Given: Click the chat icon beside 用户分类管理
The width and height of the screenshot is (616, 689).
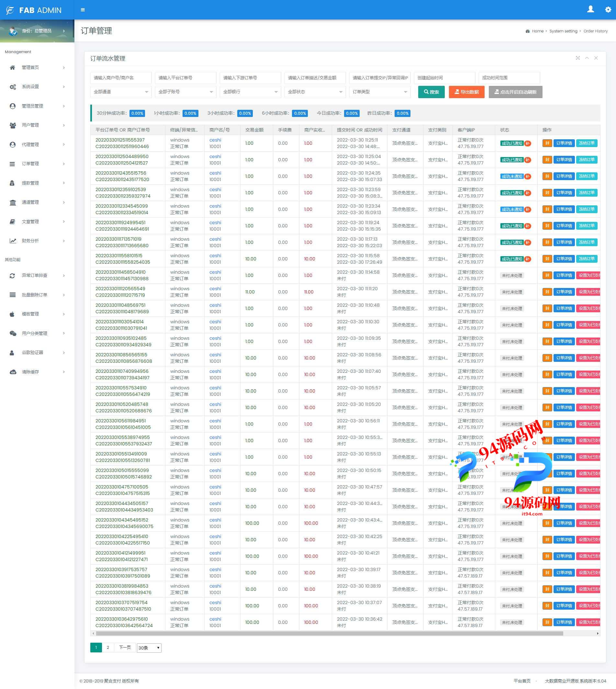Looking at the screenshot, I should (x=13, y=333).
